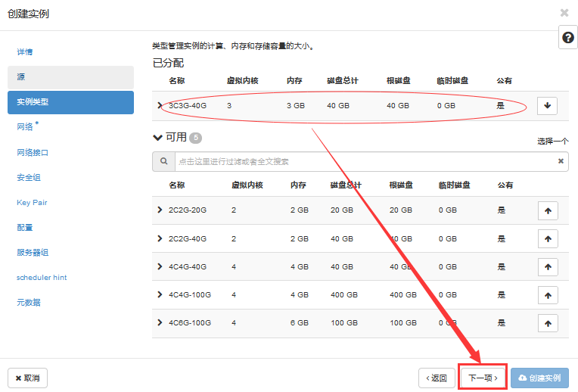Click the 选择一个 hint text
Screen dimensions: 578x392
(x=552, y=142)
